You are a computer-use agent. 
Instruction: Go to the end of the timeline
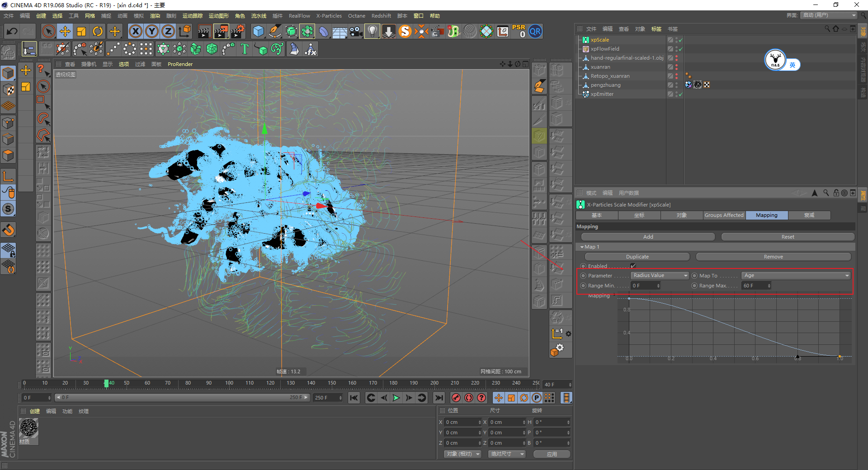439,398
